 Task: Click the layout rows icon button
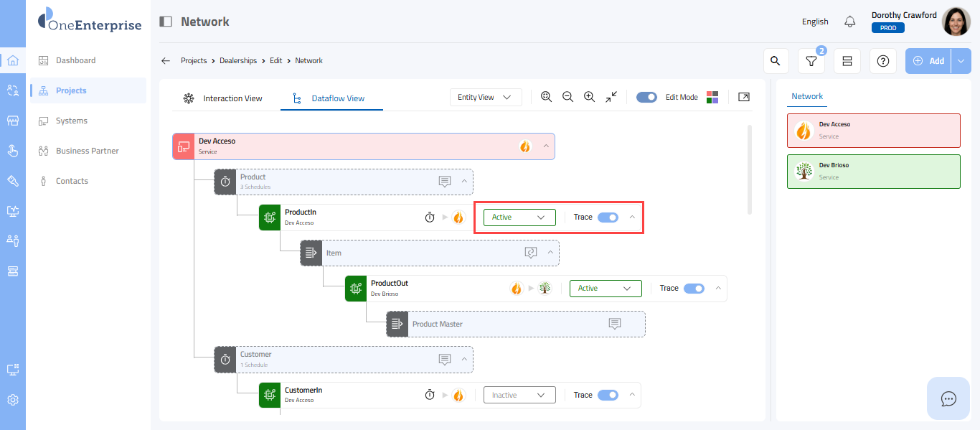(847, 61)
